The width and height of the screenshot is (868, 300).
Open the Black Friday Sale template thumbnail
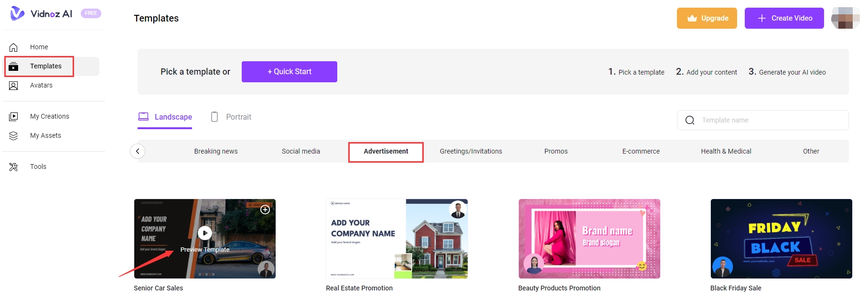[781, 239]
